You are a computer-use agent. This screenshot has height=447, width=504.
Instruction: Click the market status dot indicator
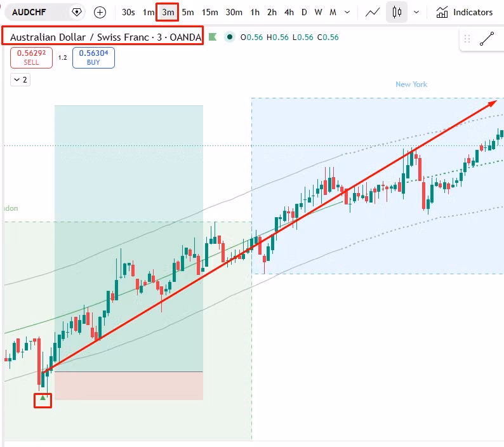[x=230, y=37]
